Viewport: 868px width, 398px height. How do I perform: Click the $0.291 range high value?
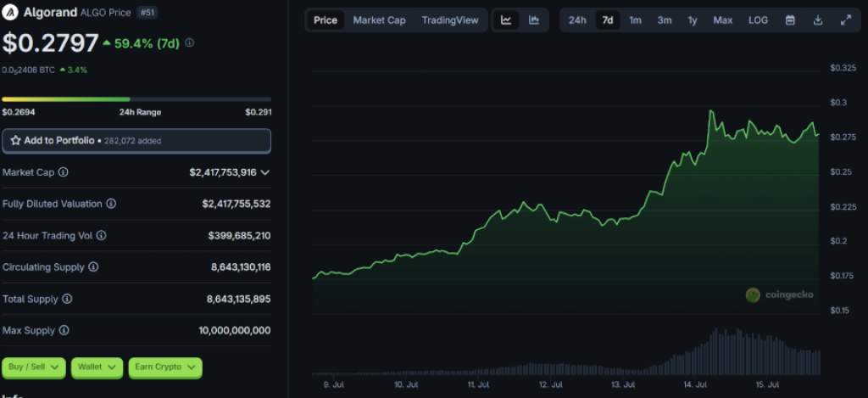pyautogui.click(x=259, y=112)
